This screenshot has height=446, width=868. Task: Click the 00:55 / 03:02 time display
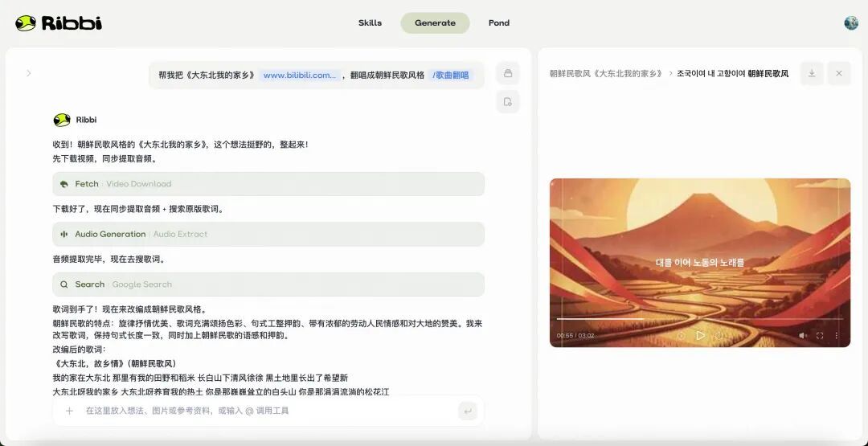pos(575,336)
